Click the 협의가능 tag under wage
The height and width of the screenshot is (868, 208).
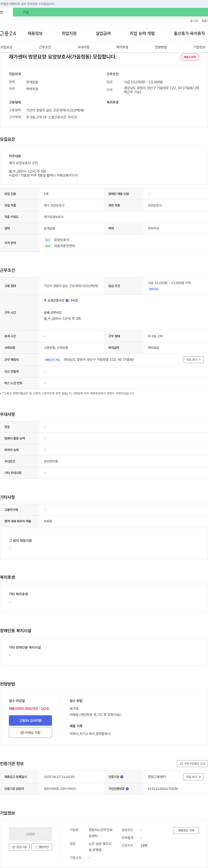click(154, 289)
